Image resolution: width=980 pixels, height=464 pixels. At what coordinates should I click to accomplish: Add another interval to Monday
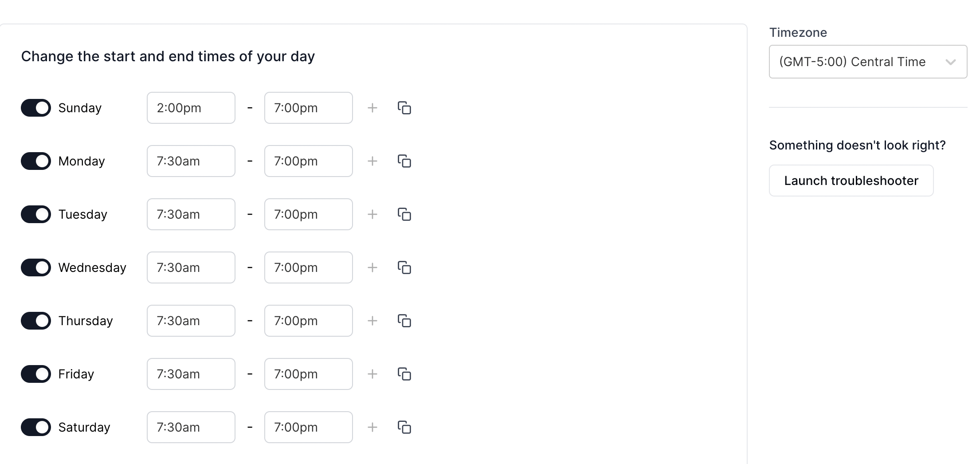(x=372, y=161)
